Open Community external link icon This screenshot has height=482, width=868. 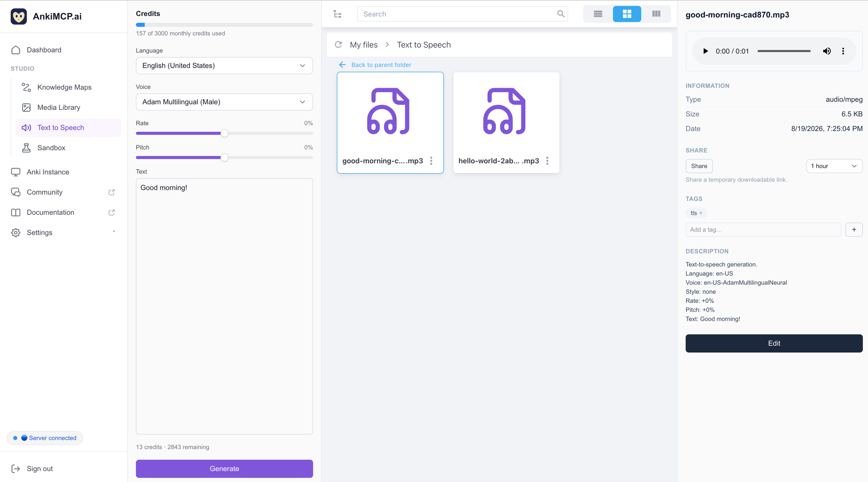coord(112,192)
